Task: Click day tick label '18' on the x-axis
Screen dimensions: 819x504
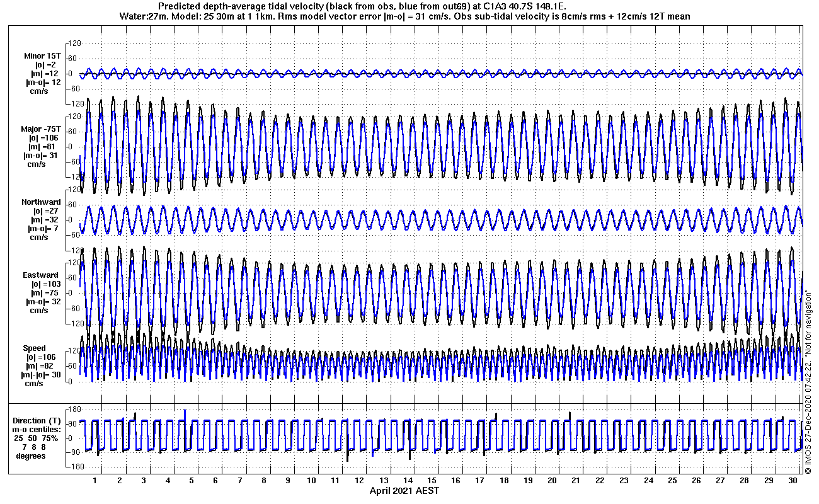Action: point(505,481)
